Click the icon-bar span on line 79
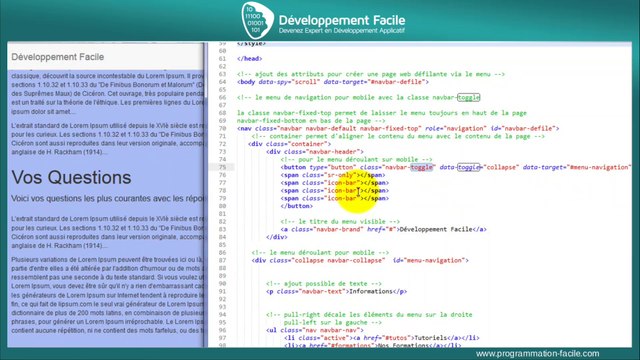This screenshot has height=360, width=640. click(335, 198)
